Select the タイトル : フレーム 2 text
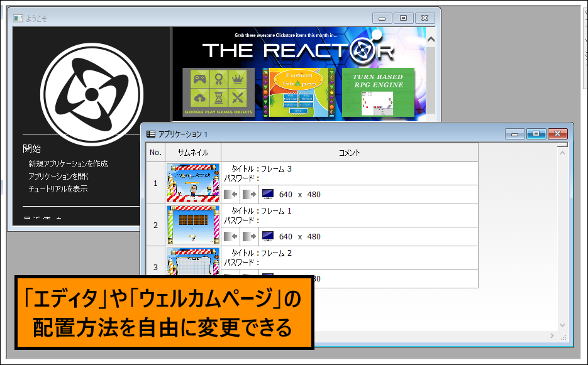 tap(262, 253)
